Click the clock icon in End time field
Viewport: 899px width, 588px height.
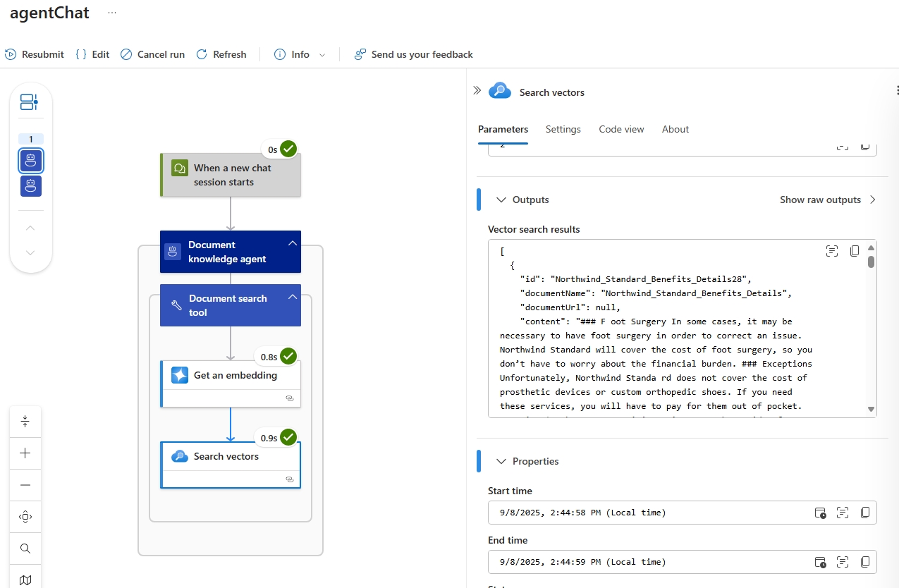click(x=820, y=562)
